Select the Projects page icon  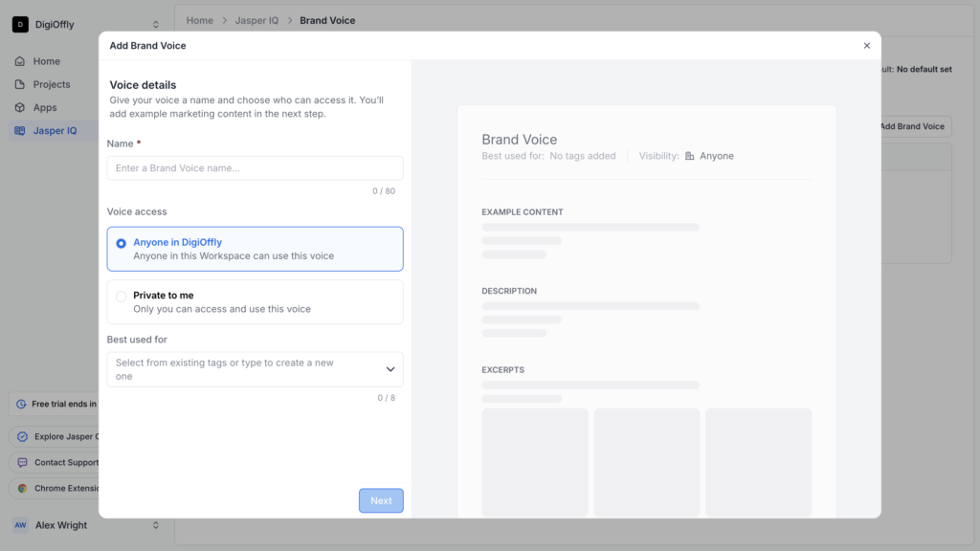(x=20, y=84)
